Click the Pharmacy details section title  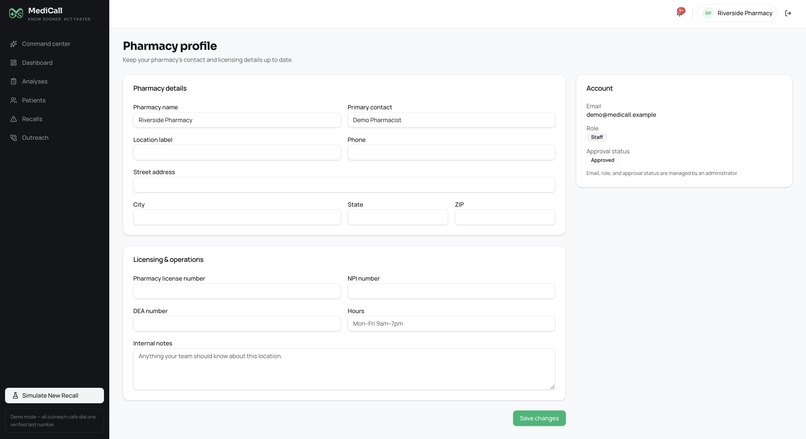pyautogui.click(x=160, y=88)
